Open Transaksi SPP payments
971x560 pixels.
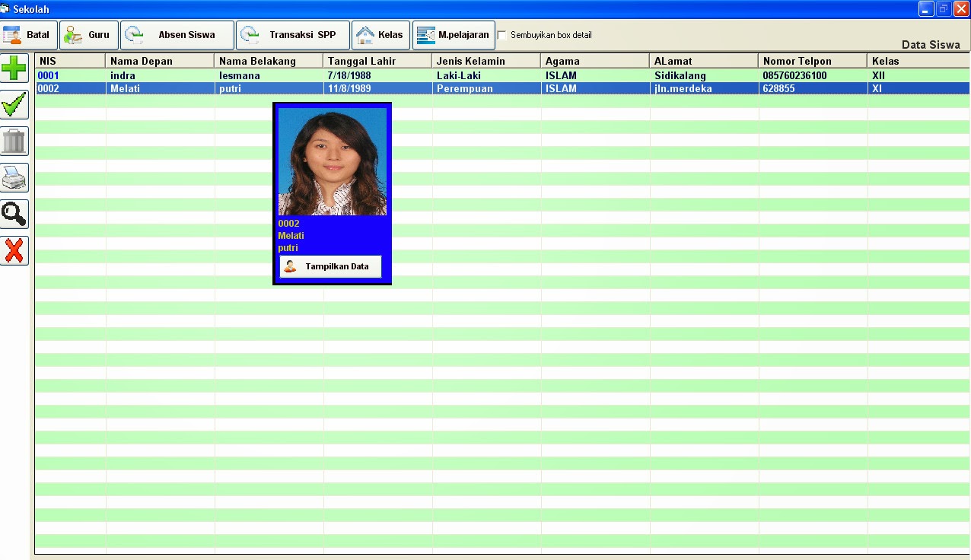point(293,35)
